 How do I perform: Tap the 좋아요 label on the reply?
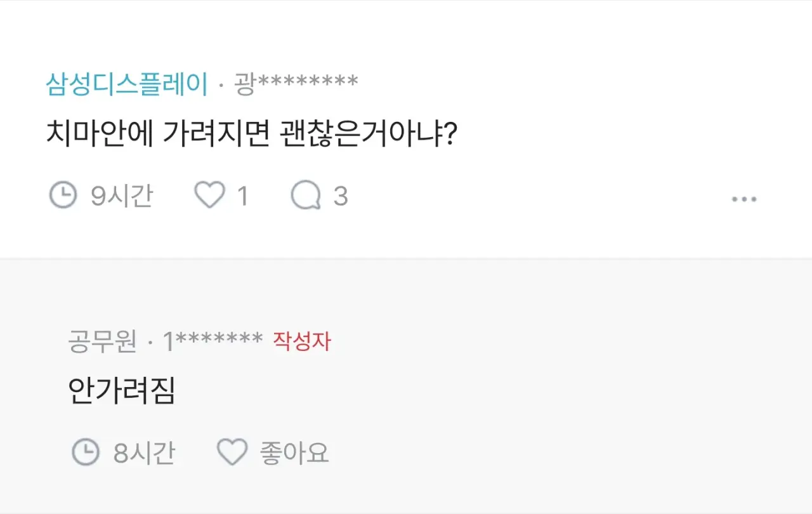pyautogui.click(x=294, y=453)
